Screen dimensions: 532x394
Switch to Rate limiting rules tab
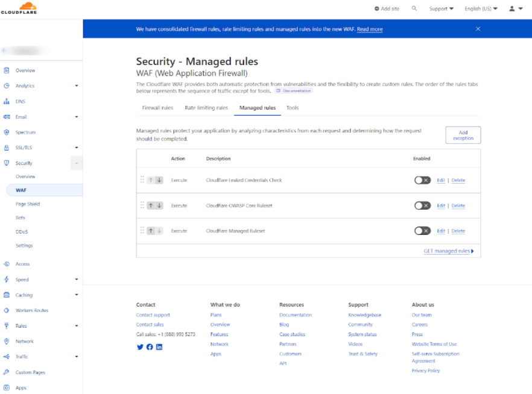click(x=206, y=108)
